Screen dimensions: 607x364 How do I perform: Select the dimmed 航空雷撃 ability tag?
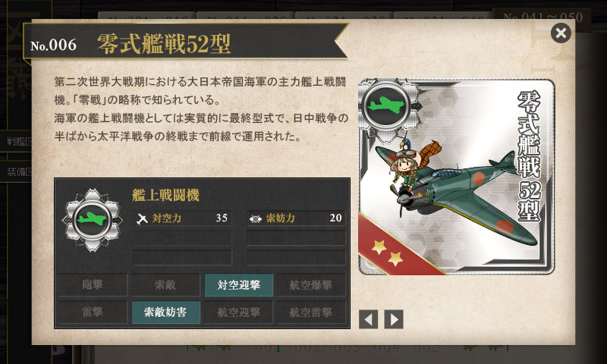(311, 312)
